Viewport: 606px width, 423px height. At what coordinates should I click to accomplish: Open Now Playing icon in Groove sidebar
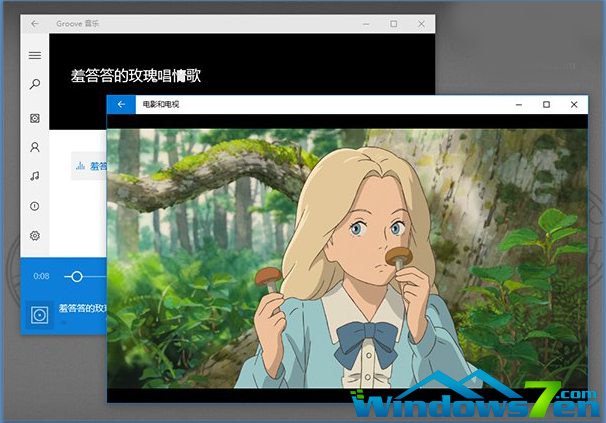[x=35, y=206]
